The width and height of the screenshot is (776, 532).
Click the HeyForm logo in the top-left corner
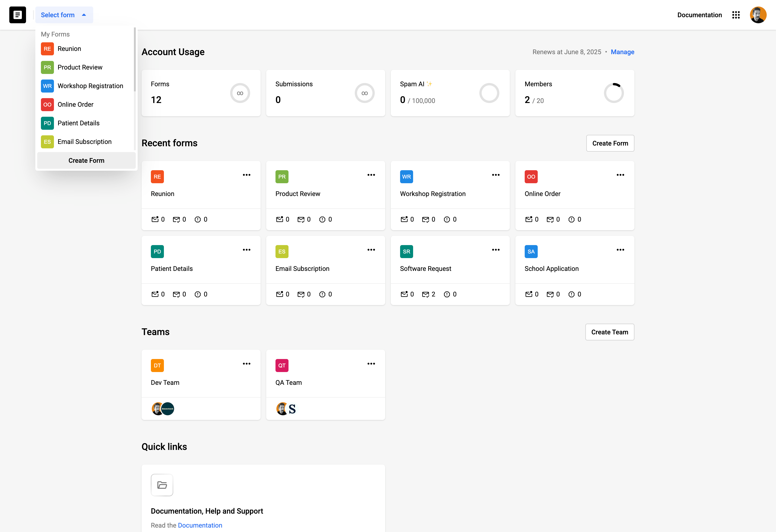[x=17, y=15]
